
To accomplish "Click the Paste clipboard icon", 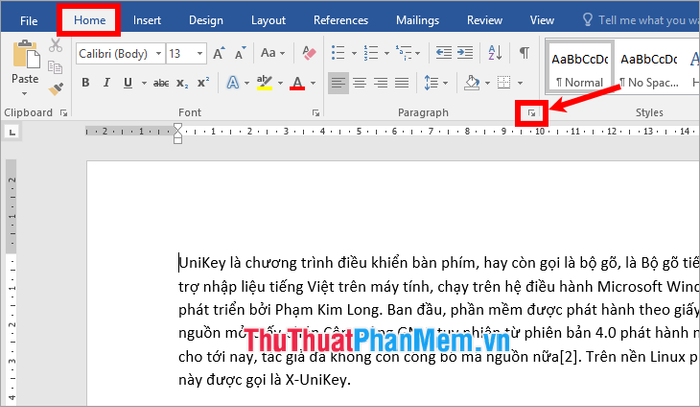I will [x=25, y=55].
